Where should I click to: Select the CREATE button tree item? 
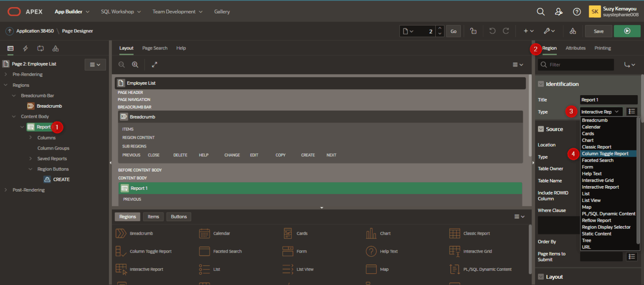[x=61, y=179]
